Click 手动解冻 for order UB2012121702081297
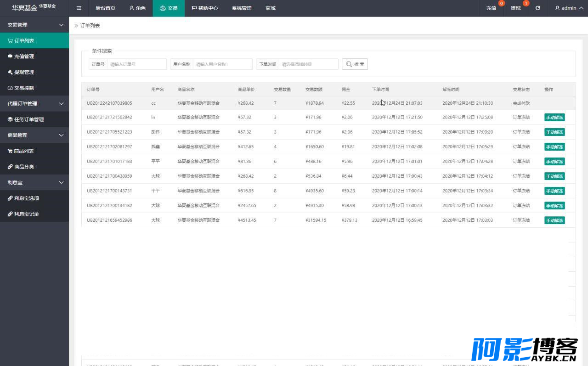This screenshot has height=366, width=588. tap(554, 147)
